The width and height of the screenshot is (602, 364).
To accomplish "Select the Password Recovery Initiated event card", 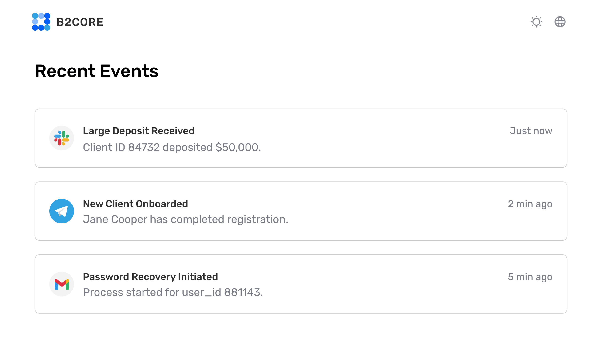I will (301, 284).
